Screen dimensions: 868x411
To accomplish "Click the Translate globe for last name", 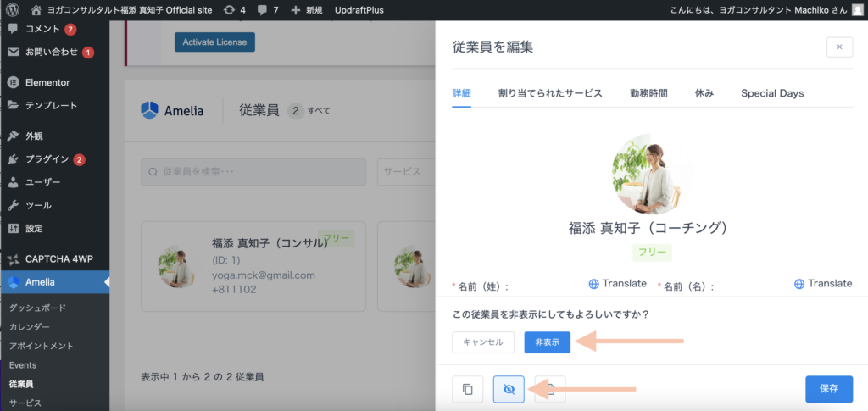I will pos(617,284).
